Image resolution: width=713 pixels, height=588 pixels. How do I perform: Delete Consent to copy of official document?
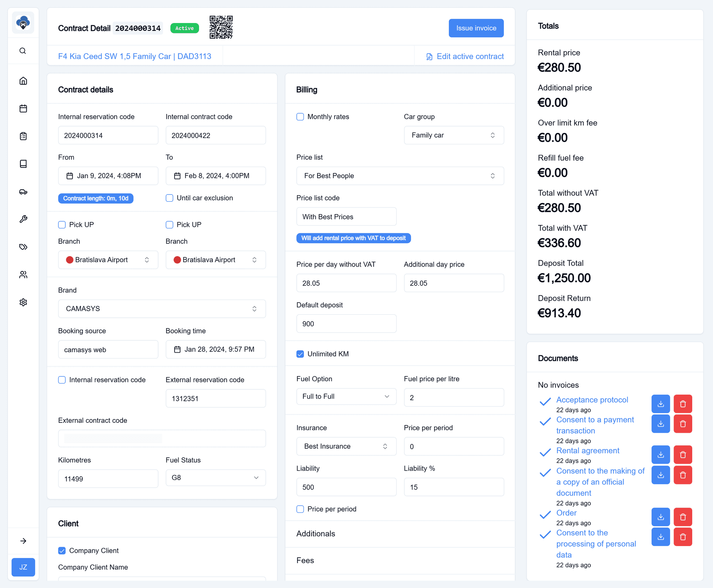[683, 475]
